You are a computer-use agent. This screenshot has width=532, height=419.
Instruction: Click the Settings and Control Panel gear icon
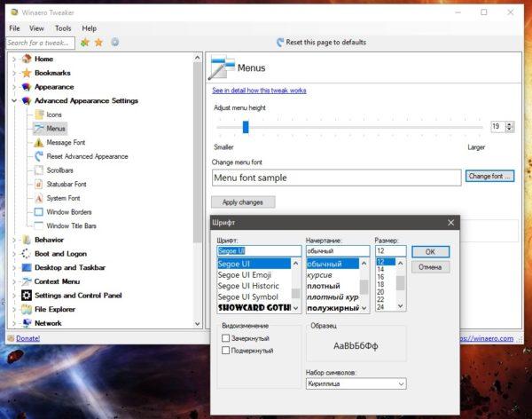click(27, 296)
